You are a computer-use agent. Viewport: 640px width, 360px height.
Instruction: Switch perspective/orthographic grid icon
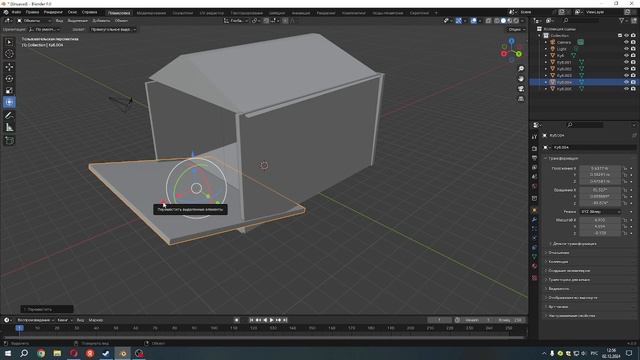tap(521, 99)
